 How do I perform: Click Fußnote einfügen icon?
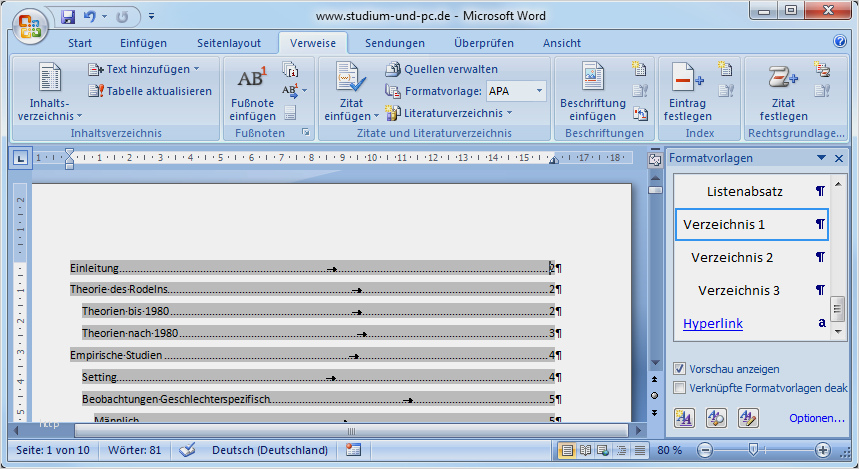251,80
